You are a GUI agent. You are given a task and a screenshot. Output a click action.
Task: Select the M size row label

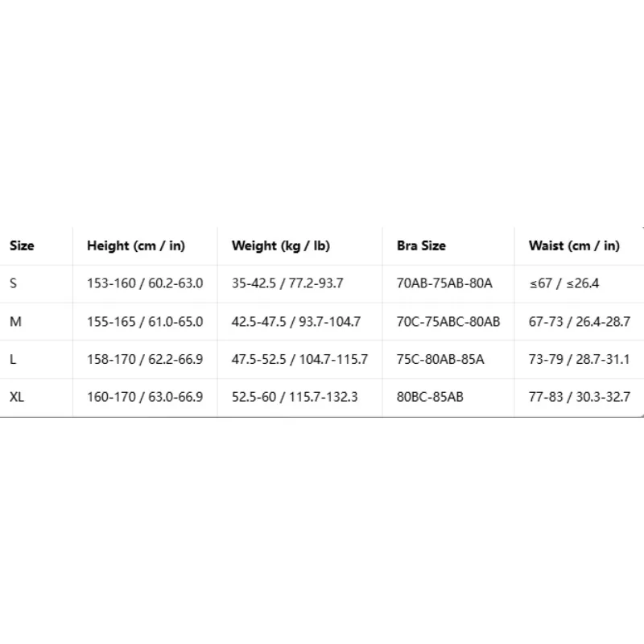pos(15,321)
